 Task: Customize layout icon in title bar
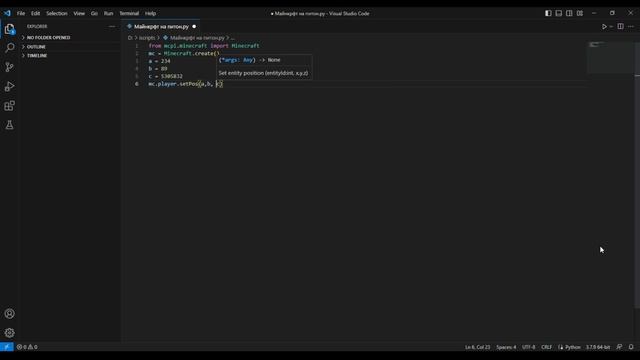pyautogui.click(x=580, y=13)
